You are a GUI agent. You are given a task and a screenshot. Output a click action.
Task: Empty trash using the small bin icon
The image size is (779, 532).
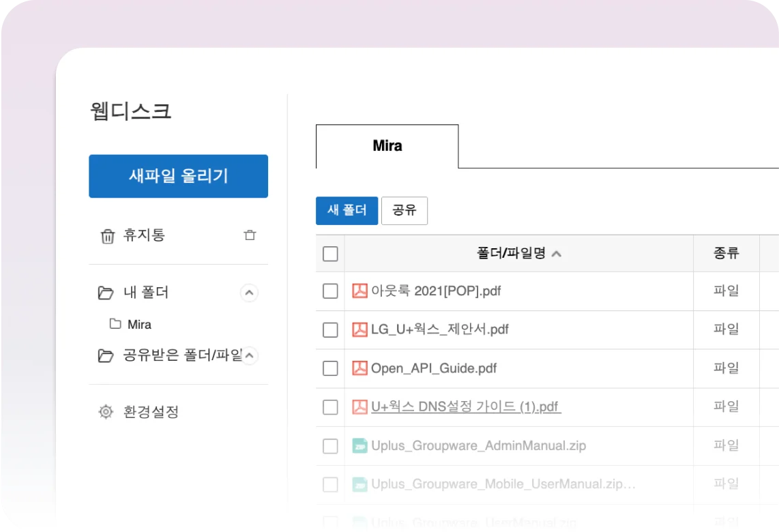click(250, 235)
